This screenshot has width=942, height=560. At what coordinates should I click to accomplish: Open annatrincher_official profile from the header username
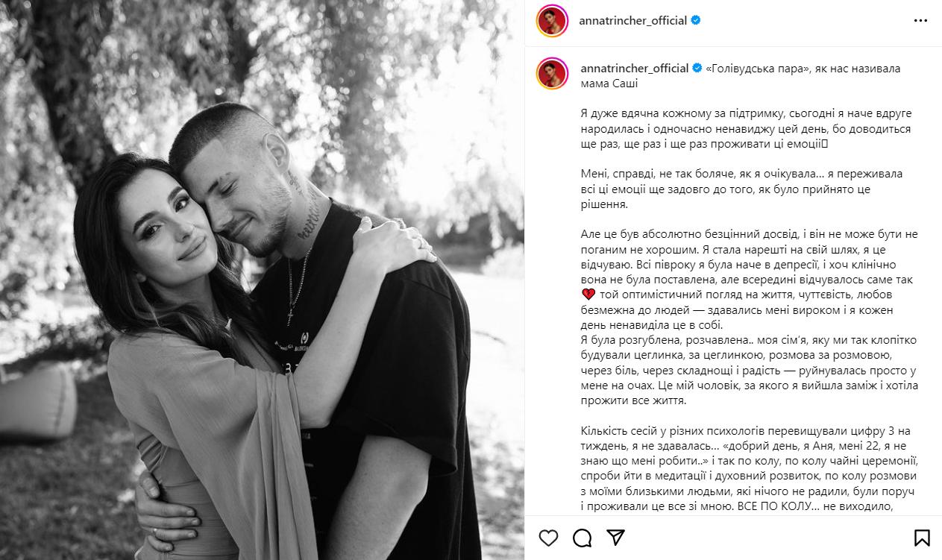[632, 21]
